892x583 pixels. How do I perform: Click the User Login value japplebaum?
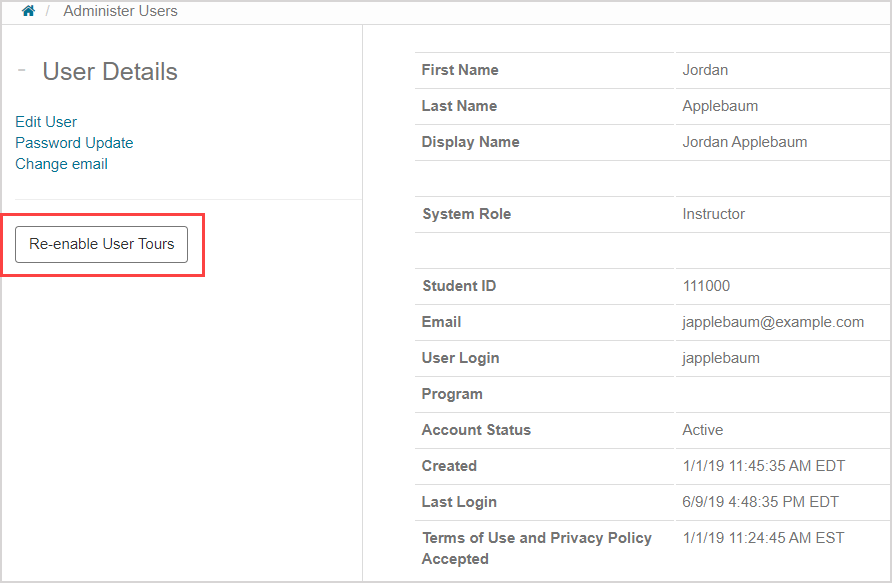(x=722, y=358)
